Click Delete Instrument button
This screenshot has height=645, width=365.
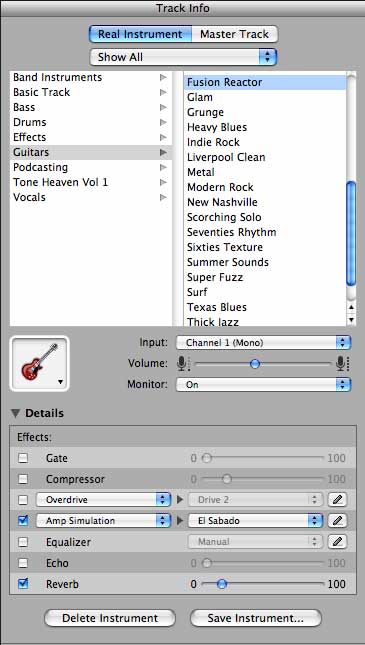(x=110, y=618)
